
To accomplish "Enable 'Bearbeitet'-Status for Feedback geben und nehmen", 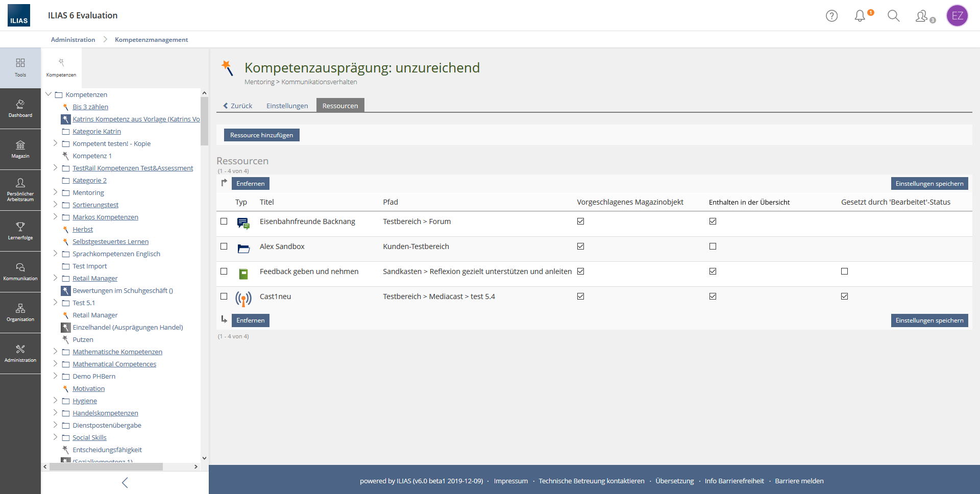I will coord(844,271).
